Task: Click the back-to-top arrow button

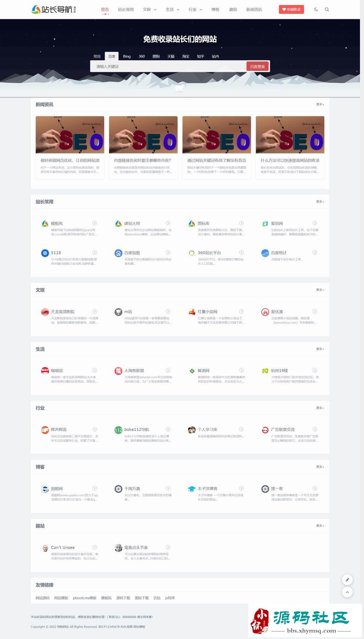Action: coord(347,592)
